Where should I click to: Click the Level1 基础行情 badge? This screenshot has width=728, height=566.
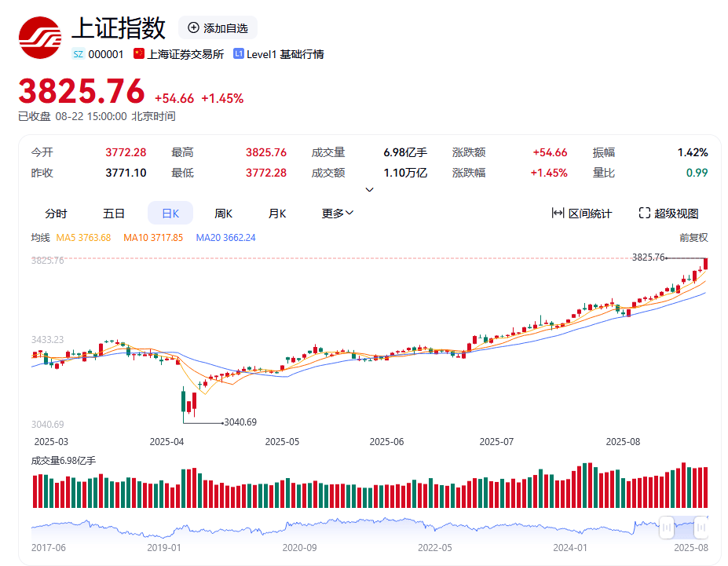click(x=279, y=54)
